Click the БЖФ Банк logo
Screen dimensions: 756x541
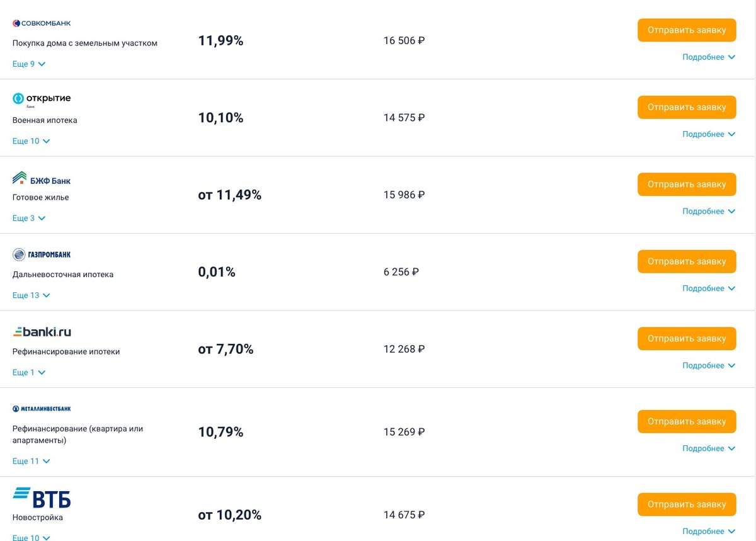click(x=42, y=179)
